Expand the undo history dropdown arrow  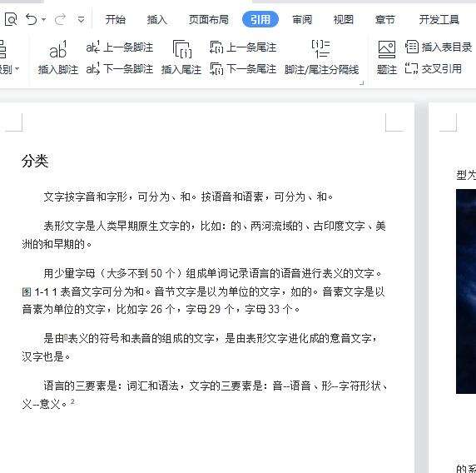click(44, 20)
